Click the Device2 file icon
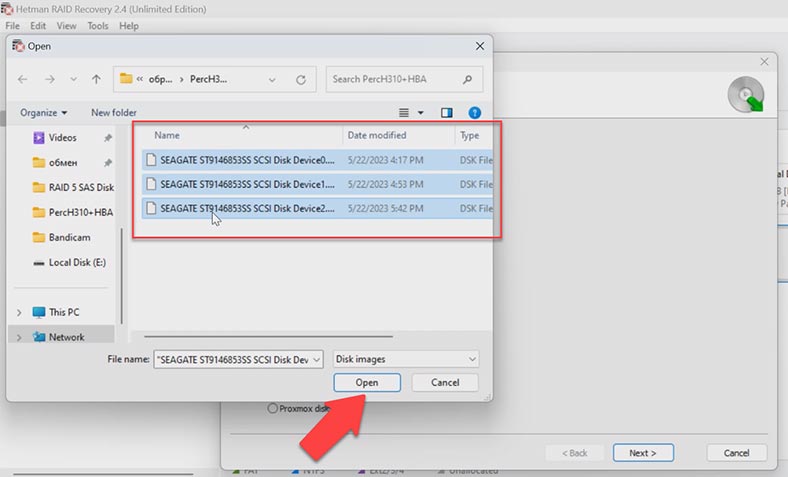788x477 pixels. tap(151, 208)
